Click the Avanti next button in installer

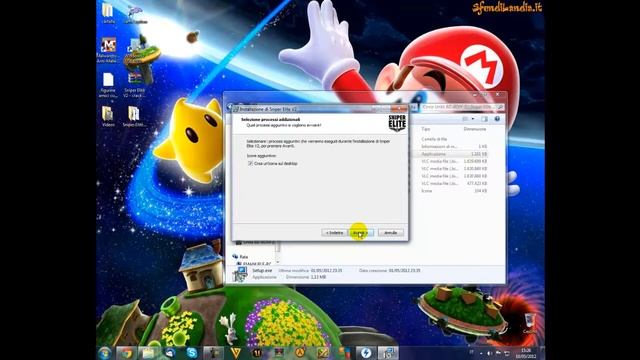click(361, 233)
